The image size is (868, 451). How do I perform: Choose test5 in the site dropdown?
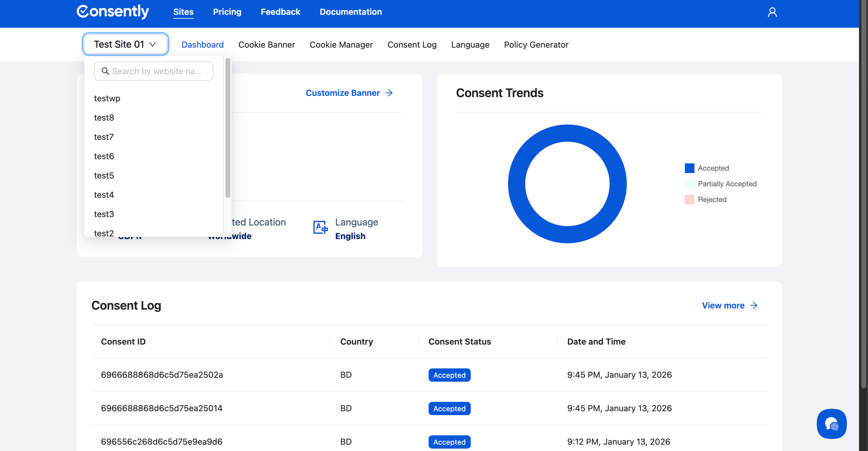point(104,176)
